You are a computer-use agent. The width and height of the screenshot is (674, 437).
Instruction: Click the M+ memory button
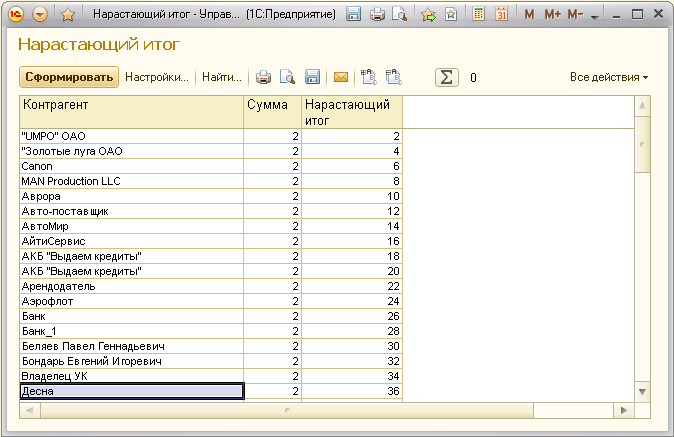[551, 15]
